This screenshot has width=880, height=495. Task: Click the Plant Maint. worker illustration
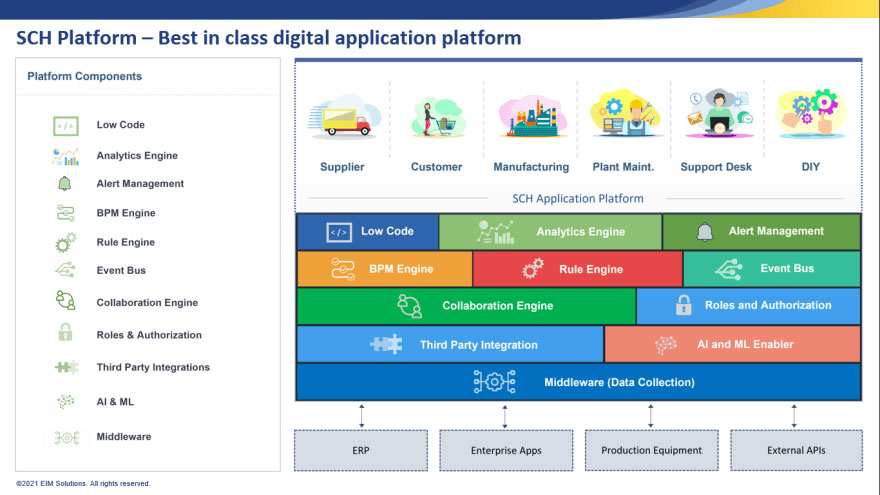[x=625, y=115]
